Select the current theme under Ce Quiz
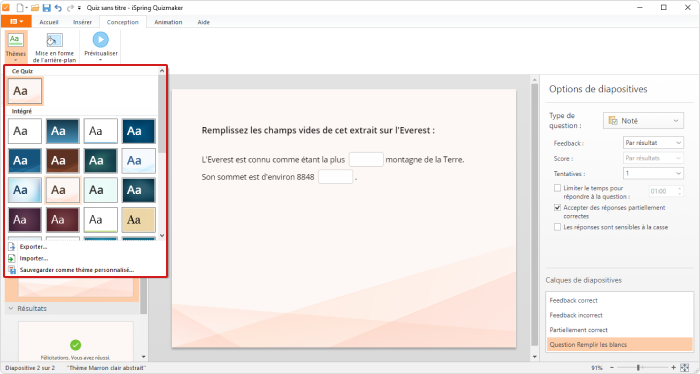Viewport: 700px width, 374px height. [x=25, y=91]
